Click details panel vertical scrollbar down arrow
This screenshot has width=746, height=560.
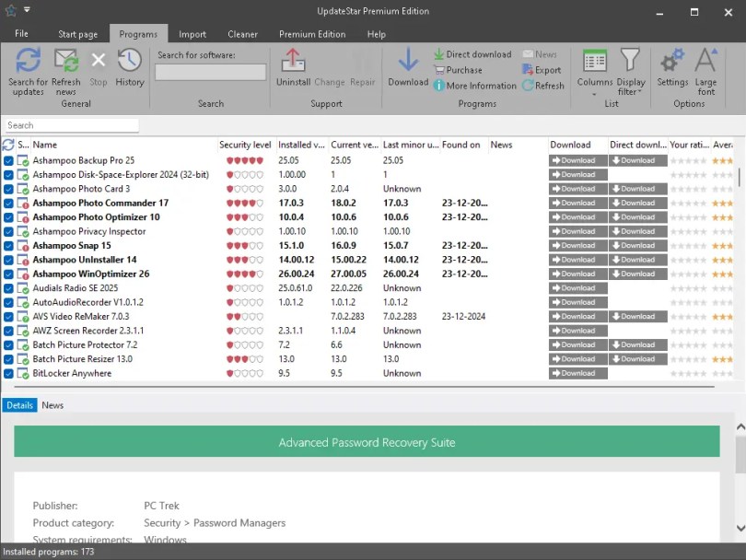point(740,528)
